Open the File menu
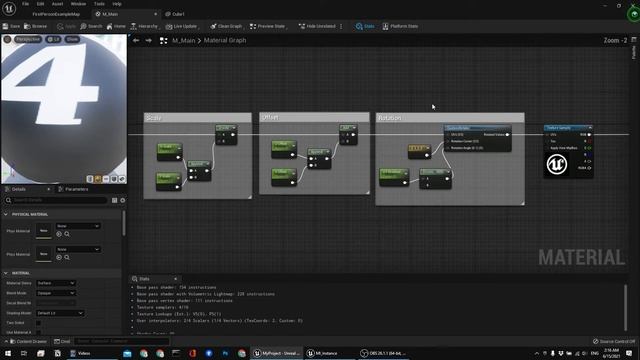This screenshot has height=360, width=640. coord(25,4)
